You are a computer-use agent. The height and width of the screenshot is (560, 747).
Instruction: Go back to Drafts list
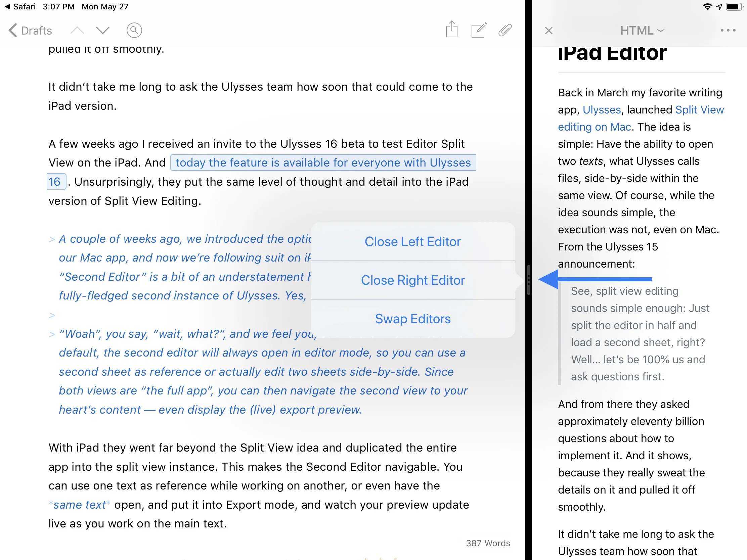pyautogui.click(x=30, y=30)
